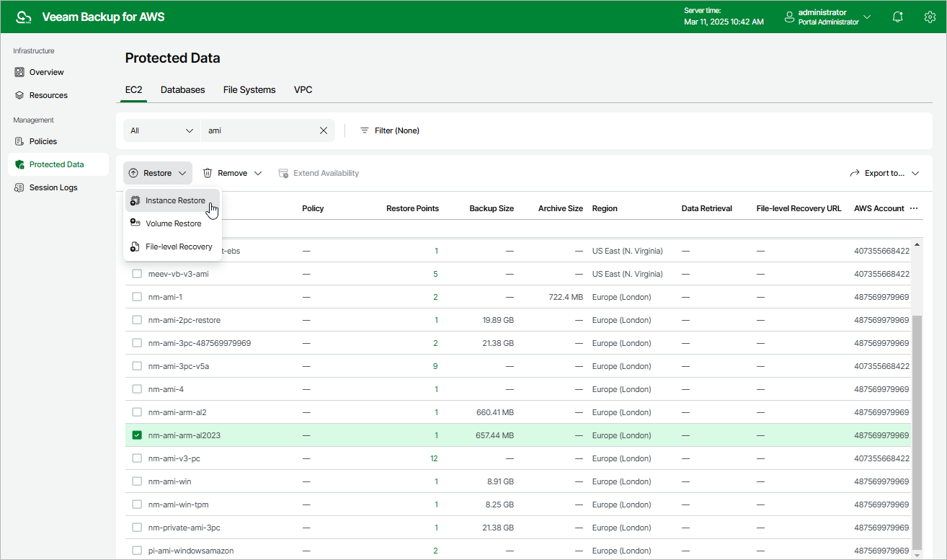Expand the Remove dropdown
947x560 pixels.
click(x=232, y=173)
